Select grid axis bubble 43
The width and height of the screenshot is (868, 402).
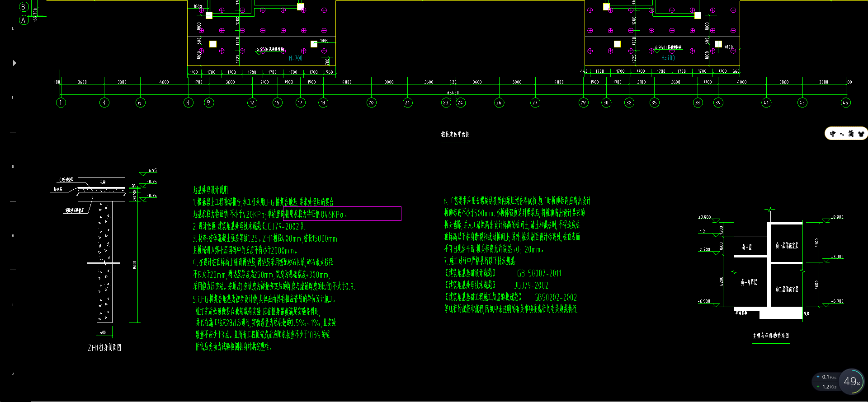pos(802,103)
